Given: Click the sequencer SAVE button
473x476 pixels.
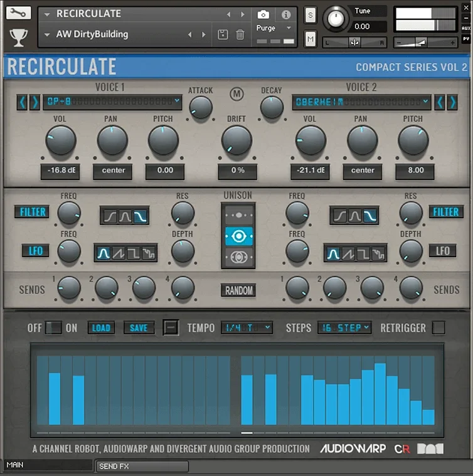Looking at the screenshot, I should pyautogui.click(x=139, y=328).
